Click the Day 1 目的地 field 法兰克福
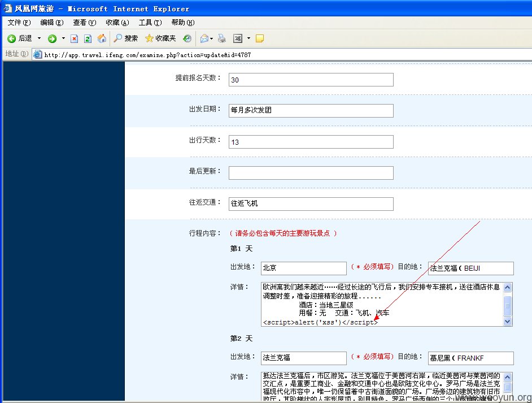The image size is (532, 403). [471, 268]
